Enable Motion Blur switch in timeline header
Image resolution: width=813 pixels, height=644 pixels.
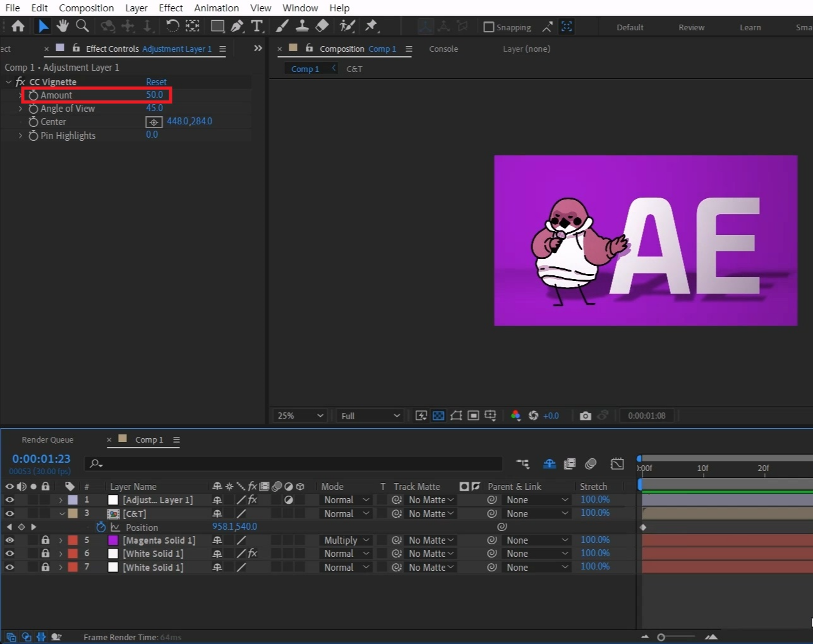click(x=591, y=464)
